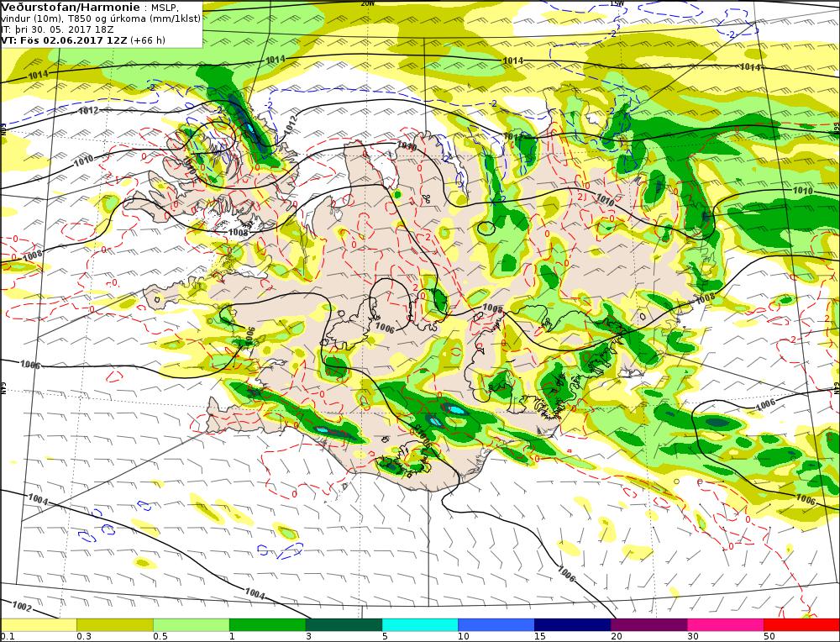Click the '0.3' legend value

pyautogui.click(x=84, y=636)
